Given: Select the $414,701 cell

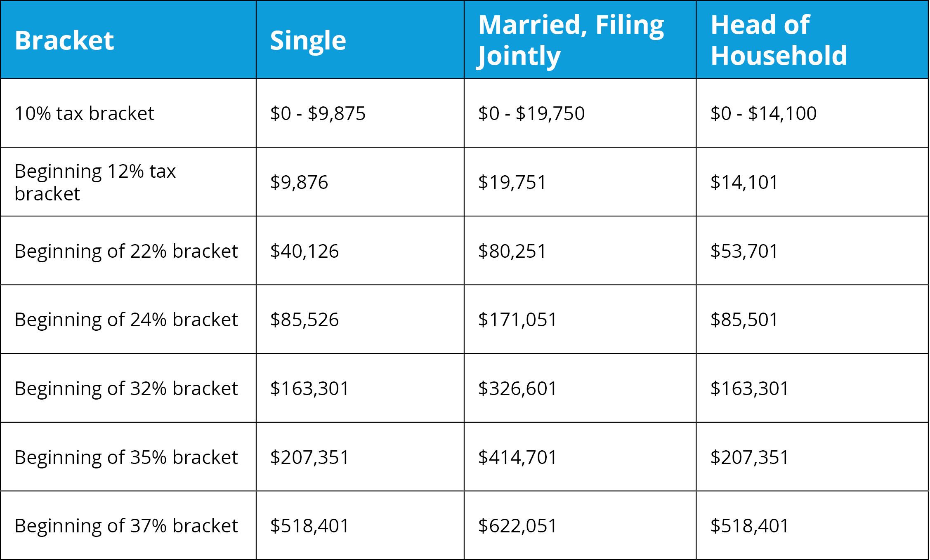Looking at the screenshot, I should pos(517,457).
